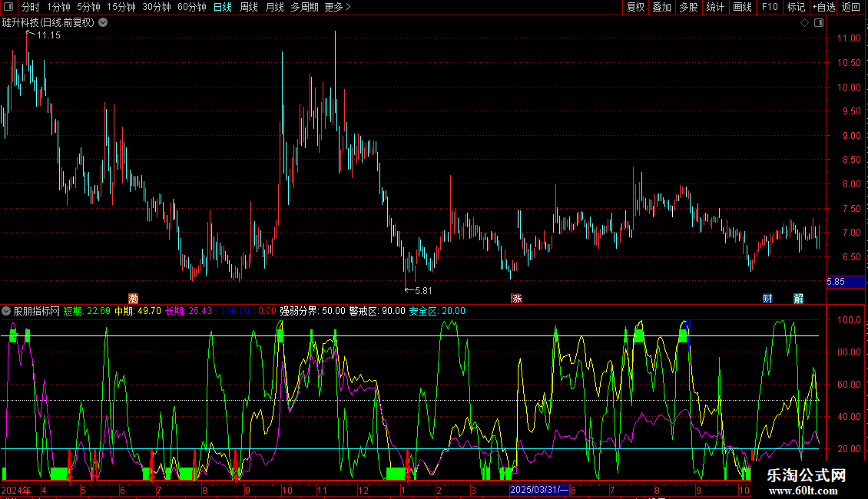Click the 返回 back button
This screenshot has width=868, height=499.
click(851, 7)
